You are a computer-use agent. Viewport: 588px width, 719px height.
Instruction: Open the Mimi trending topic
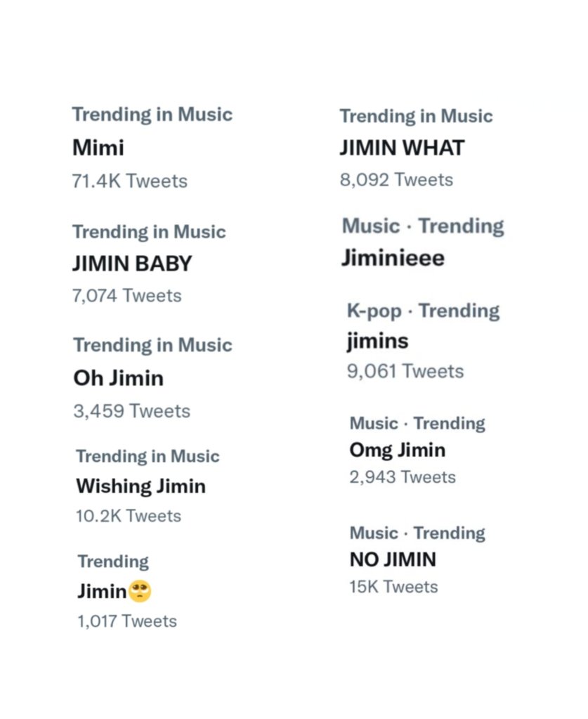coord(98,148)
